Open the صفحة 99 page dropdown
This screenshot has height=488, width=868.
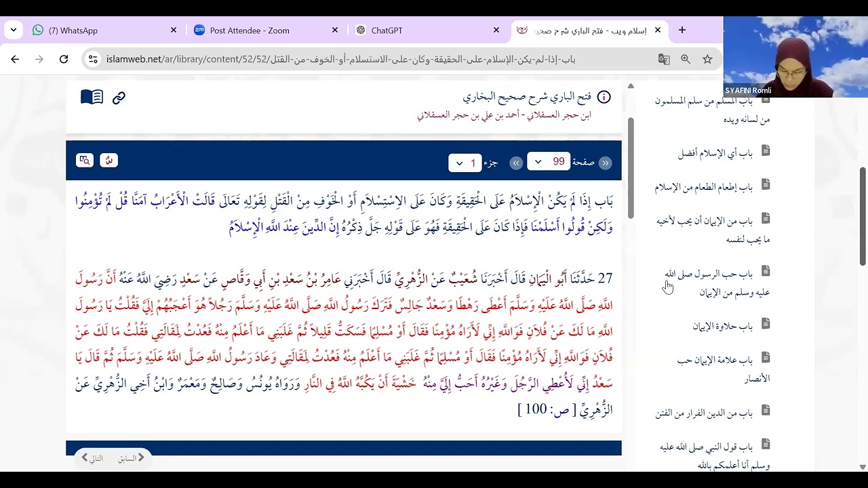tap(549, 162)
